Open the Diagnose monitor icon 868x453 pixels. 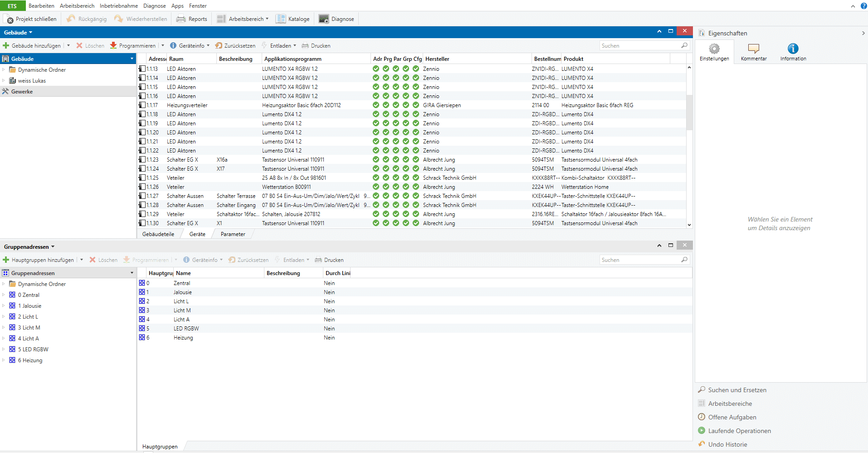pyautogui.click(x=324, y=19)
